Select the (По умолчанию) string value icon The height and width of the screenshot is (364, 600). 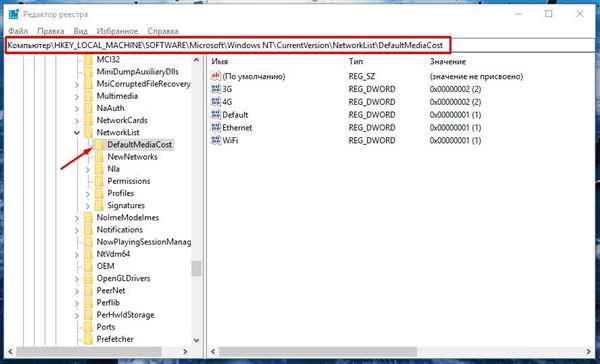pyautogui.click(x=216, y=76)
